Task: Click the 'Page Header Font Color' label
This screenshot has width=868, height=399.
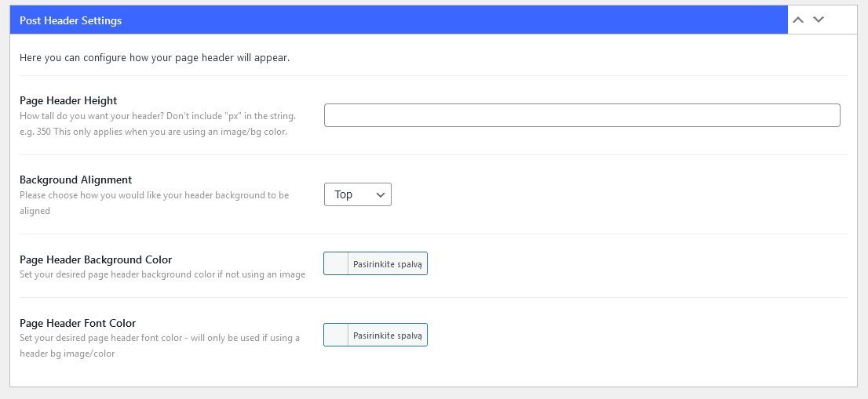Action: (x=78, y=323)
